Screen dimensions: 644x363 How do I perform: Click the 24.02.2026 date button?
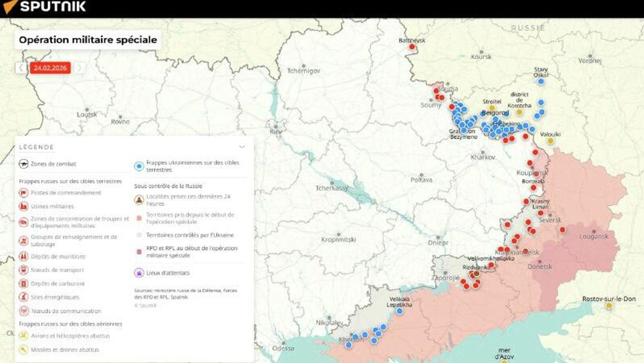[x=50, y=68]
